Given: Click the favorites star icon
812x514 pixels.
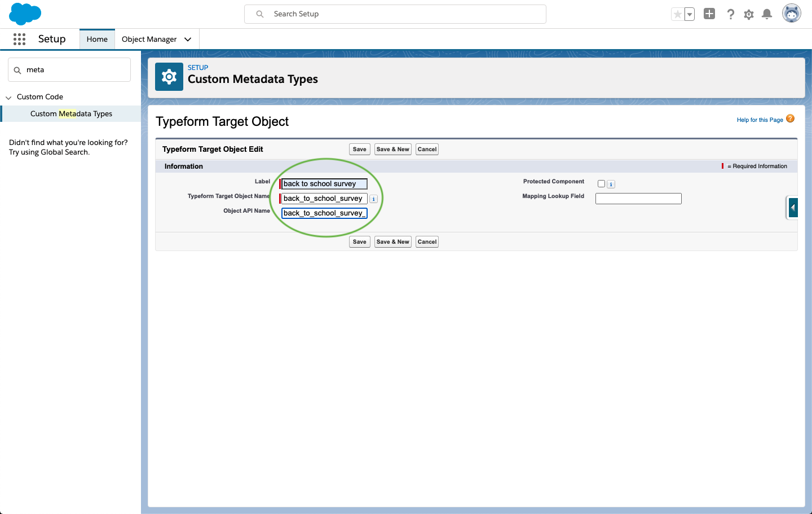Looking at the screenshot, I should 677,14.
